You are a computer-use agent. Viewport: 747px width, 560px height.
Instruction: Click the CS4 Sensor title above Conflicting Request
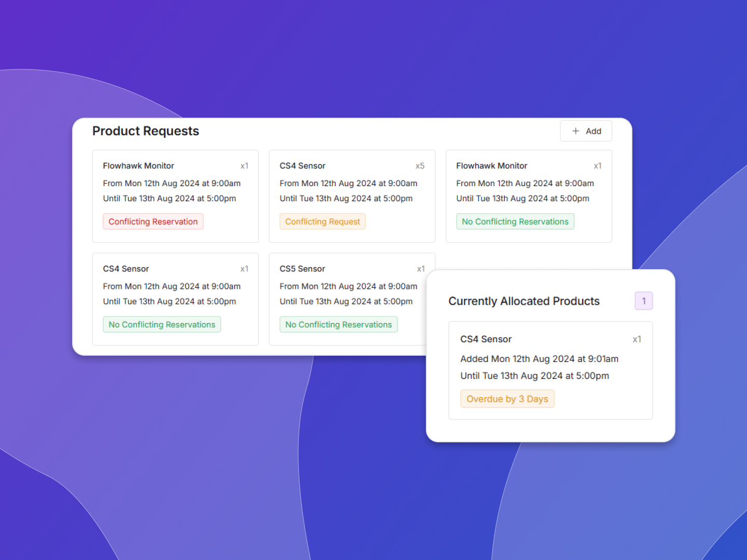302,166
